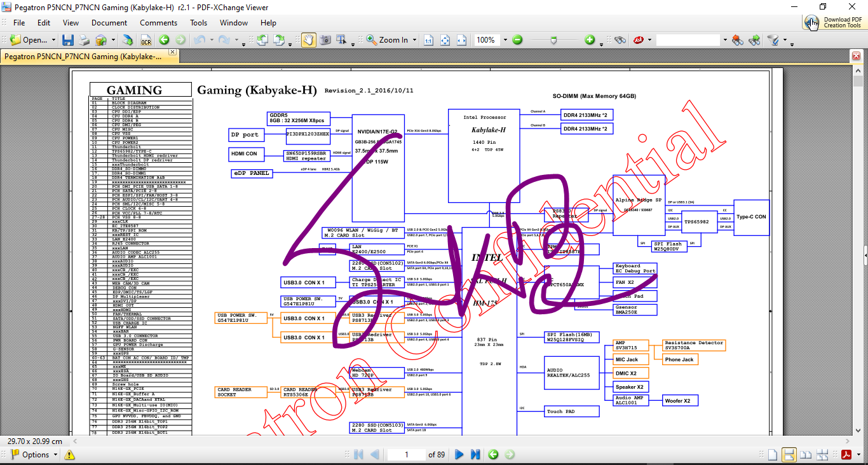Open the Email icon dropdown arrow
Viewport: 868px width, 465px height.
pyautogui.click(x=113, y=40)
